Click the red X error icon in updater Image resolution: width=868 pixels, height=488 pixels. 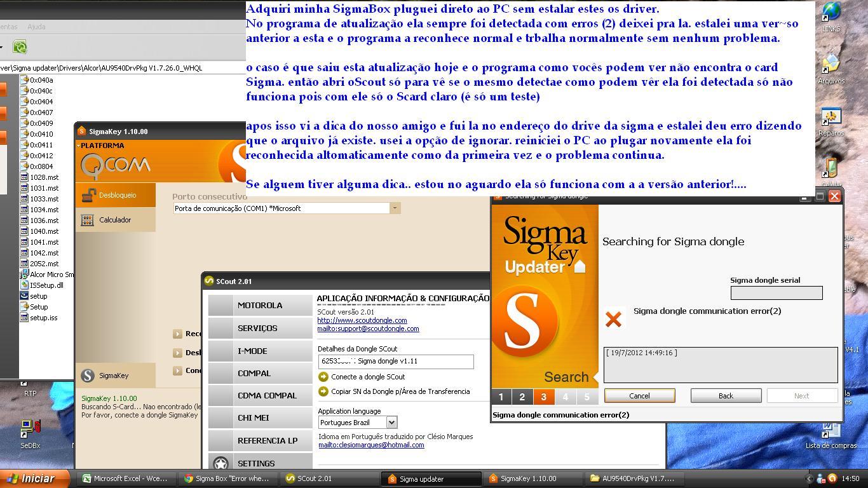tap(613, 319)
